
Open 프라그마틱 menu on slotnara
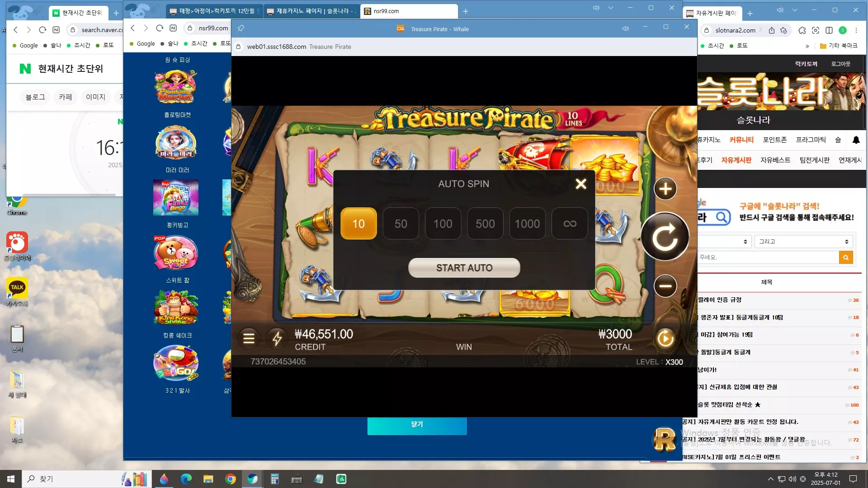[x=811, y=140]
